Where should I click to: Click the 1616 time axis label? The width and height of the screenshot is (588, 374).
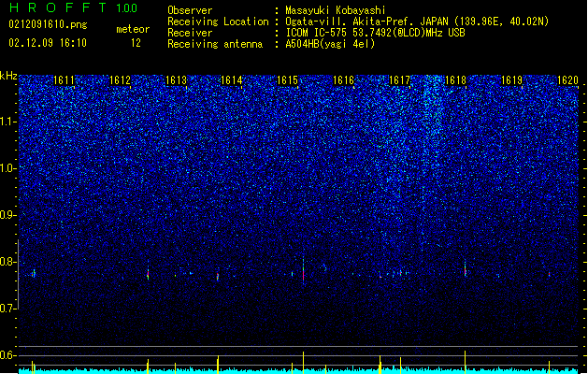tap(343, 80)
